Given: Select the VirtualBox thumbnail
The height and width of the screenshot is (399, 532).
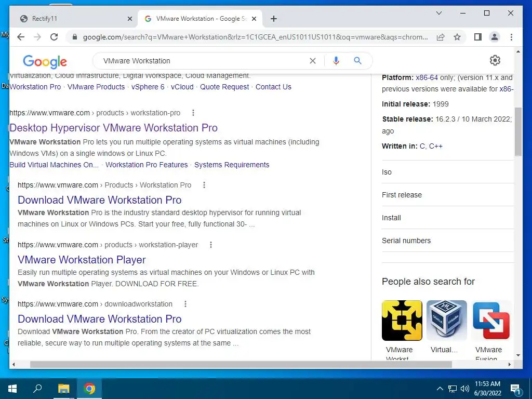Looking at the screenshot, I should (x=446, y=320).
